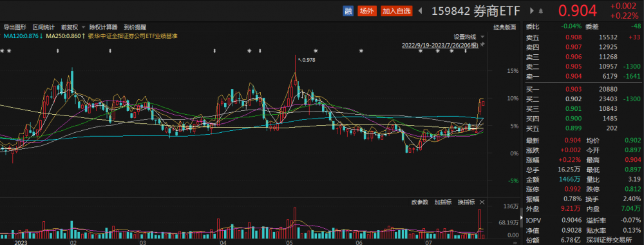
Task: Click the 委比 -0.04% value
Action: pyautogui.click(x=571, y=26)
